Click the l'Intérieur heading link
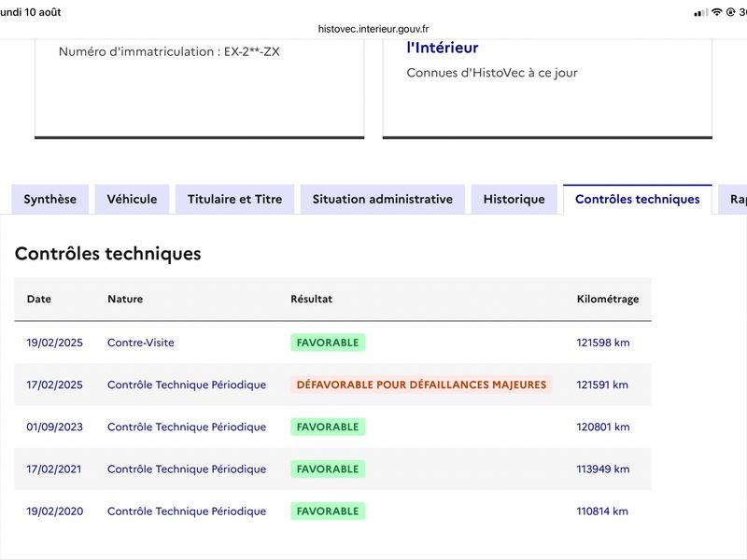Viewport: 747px width, 560px height. pos(443,48)
